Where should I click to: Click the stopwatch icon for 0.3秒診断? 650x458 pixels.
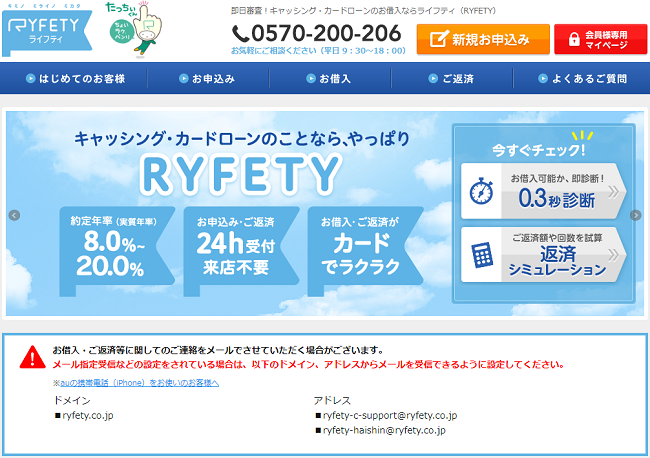click(x=481, y=191)
